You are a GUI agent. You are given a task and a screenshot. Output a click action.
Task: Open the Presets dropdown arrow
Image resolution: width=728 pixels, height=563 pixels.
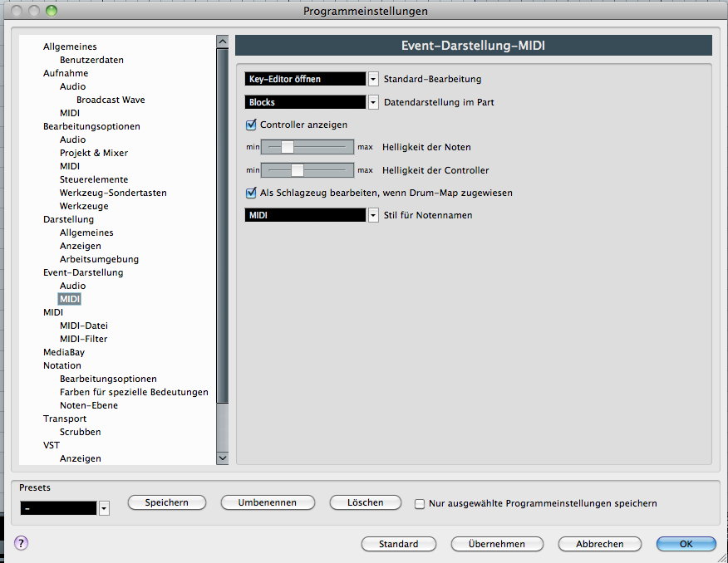(104, 509)
